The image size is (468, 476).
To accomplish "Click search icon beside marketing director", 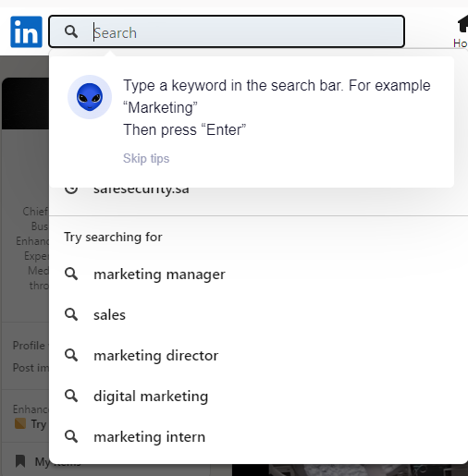I will [x=71, y=355].
